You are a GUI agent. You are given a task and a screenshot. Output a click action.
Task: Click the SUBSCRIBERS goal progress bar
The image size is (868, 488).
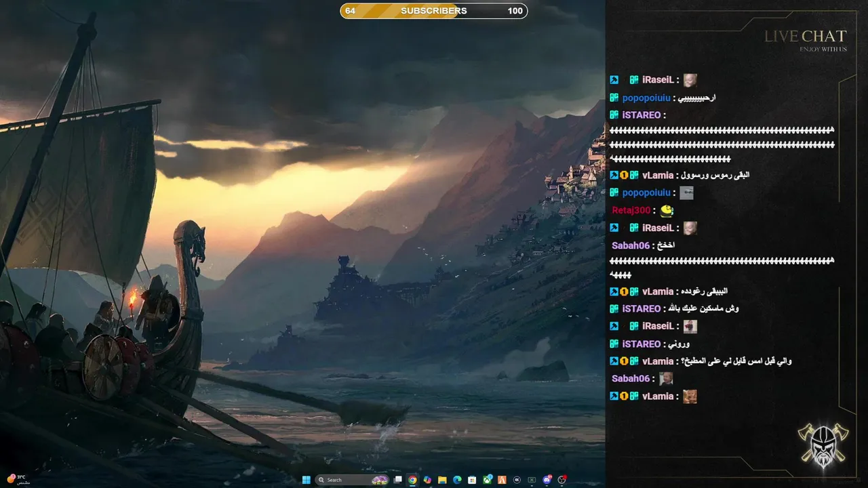434,11
